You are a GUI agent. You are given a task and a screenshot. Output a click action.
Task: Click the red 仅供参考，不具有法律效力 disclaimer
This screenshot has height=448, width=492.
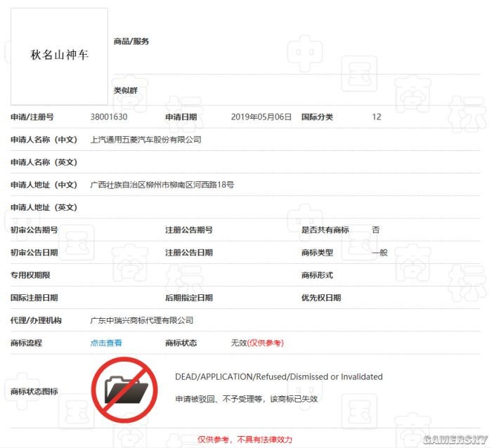pyautogui.click(x=245, y=439)
